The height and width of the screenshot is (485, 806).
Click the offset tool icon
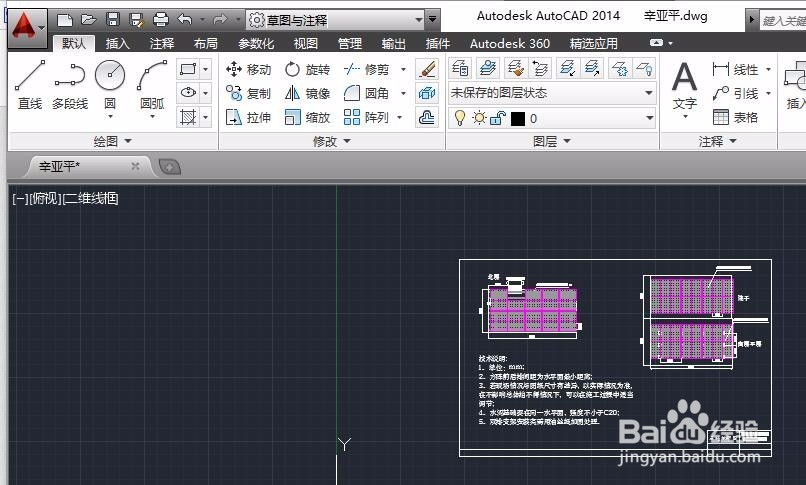point(427,118)
